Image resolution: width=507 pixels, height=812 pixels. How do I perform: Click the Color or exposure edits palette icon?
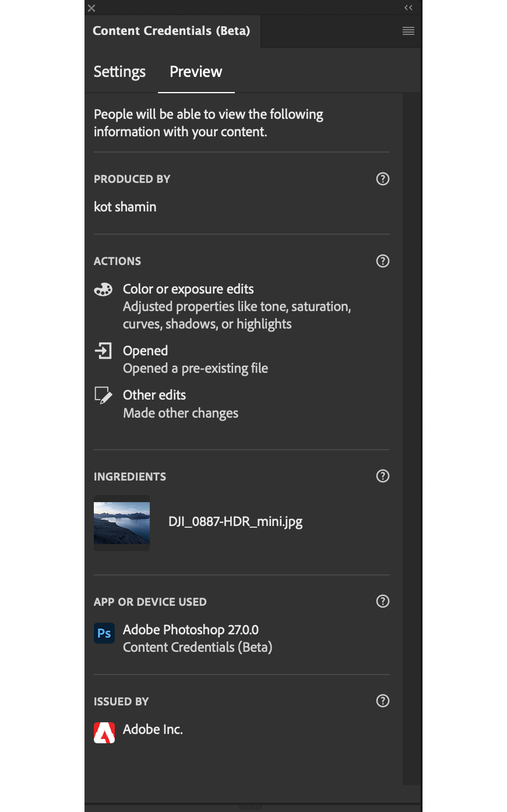[x=103, y=290]
